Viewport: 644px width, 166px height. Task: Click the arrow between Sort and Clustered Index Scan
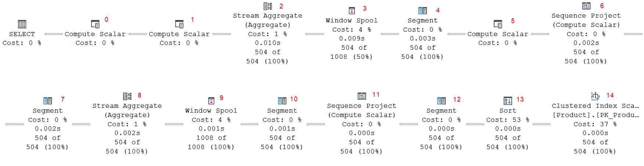(x=542, y=124)
